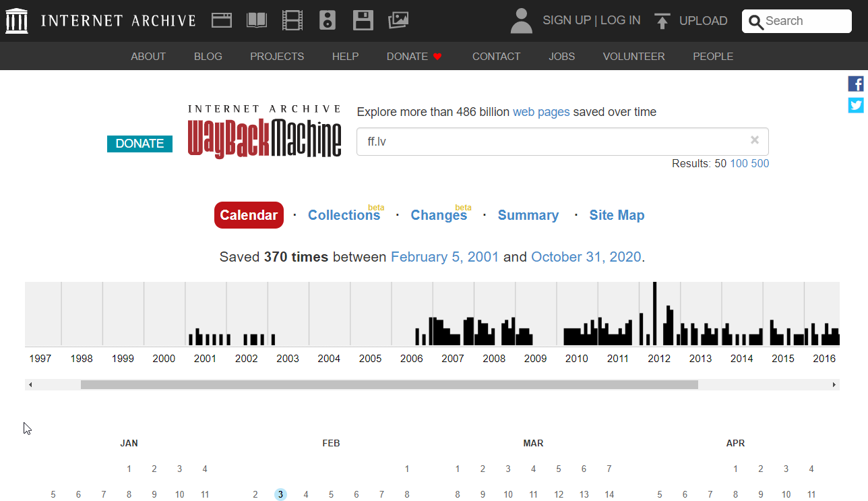Open the Texts book icon
Image resolution: width=868 pixels, height=501 pixels.
(x=257, y=20)
